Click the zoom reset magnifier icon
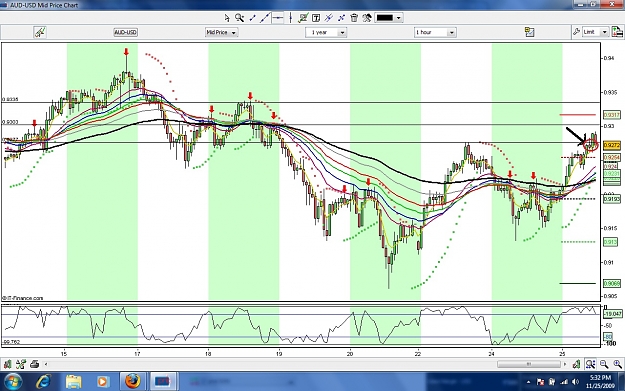Image resolution: width=625 pixels, height=391 pixels. [590, 364]
